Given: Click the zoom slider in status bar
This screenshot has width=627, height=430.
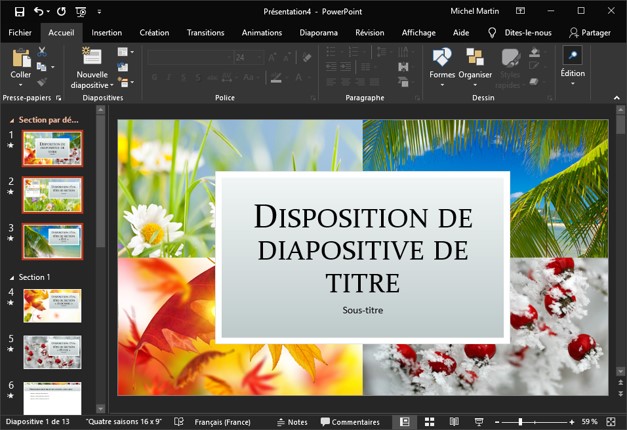Looking at the screenshot, I should 520,422.
